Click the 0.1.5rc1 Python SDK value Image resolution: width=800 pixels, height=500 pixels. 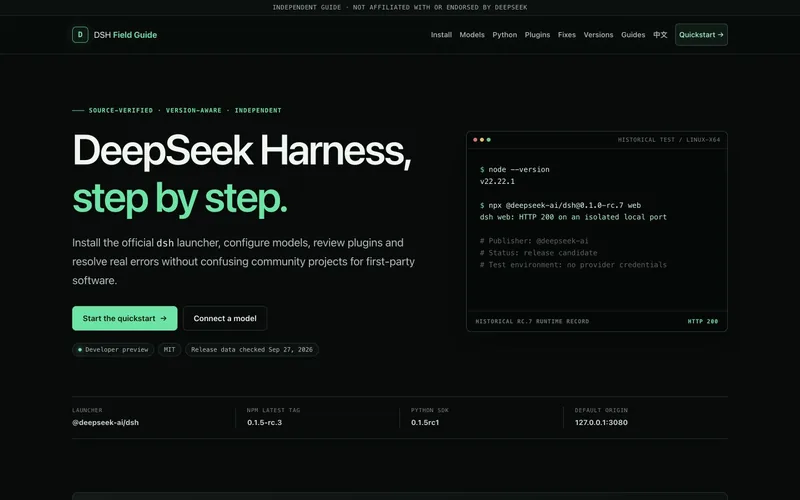(x=425, y=422)
